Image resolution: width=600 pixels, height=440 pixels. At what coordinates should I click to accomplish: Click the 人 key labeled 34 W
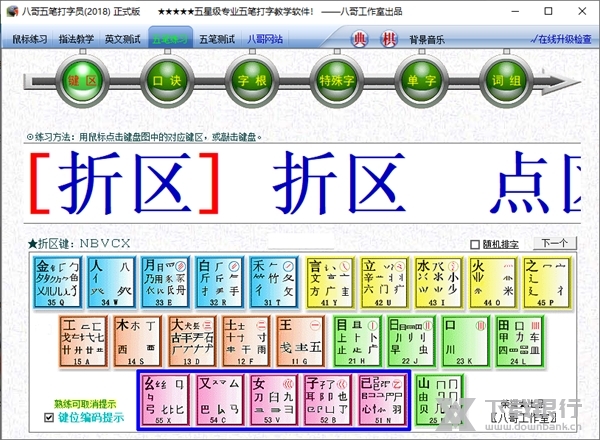click(112, 282)
